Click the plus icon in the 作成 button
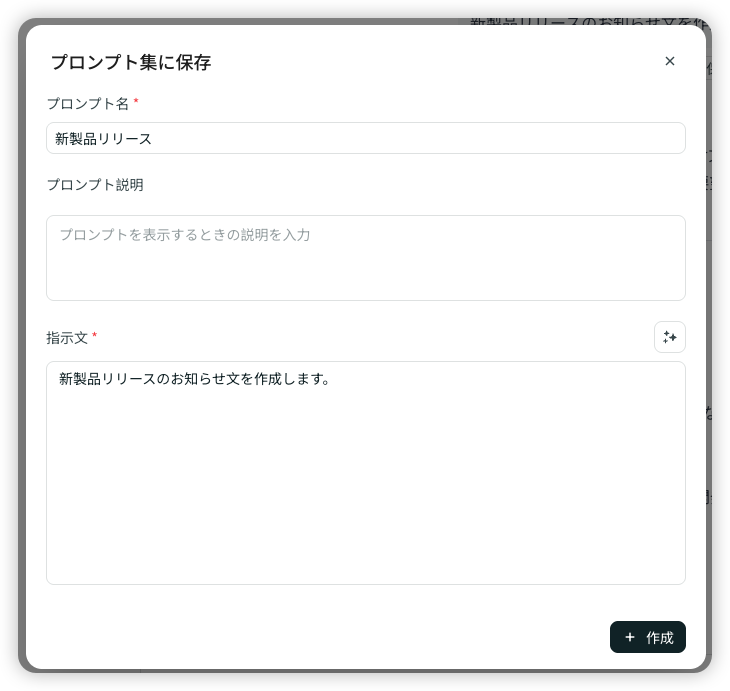Viewport: 730px width, 691px height. tap(630, 637)
